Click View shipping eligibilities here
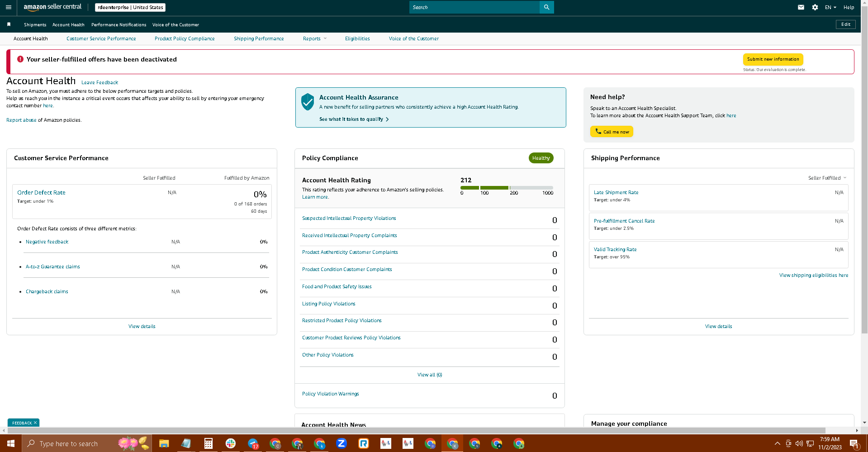The width and height of the screenshot is (868, 452). (814, 276)
